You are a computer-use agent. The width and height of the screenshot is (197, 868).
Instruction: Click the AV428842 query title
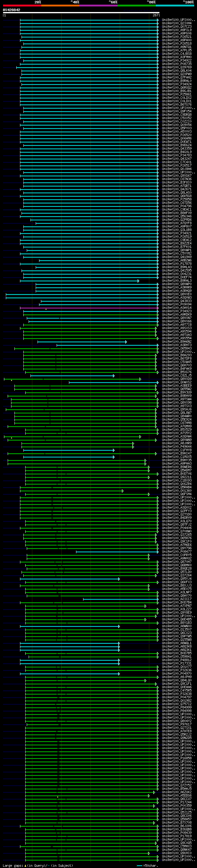click(11, 10)
